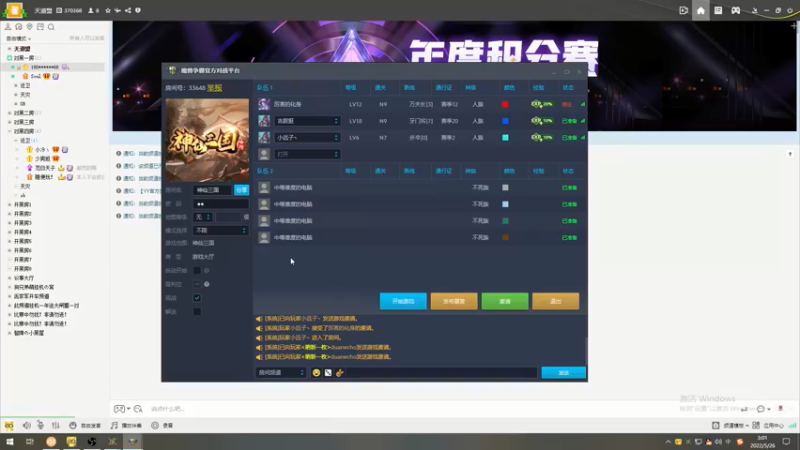Click the yellow 举报 link next to room number
Image resolution: width=800 pixels, height=450 pixels.
[215, 88]
